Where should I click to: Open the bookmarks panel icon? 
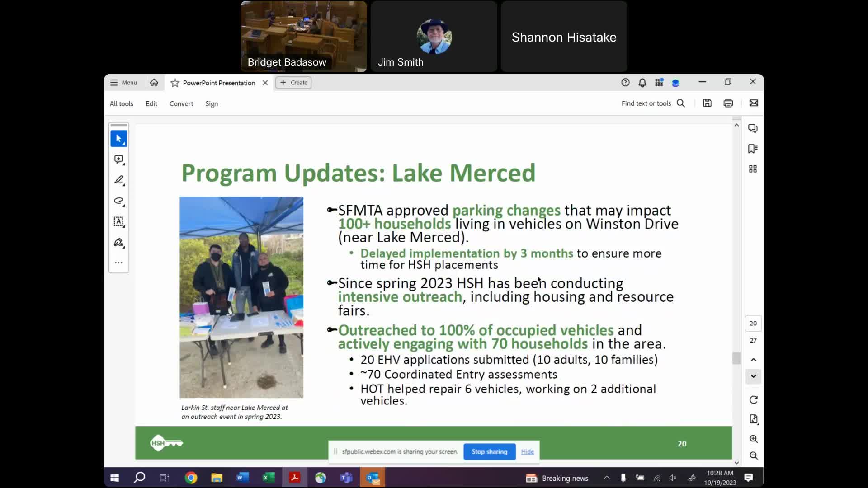753,149
